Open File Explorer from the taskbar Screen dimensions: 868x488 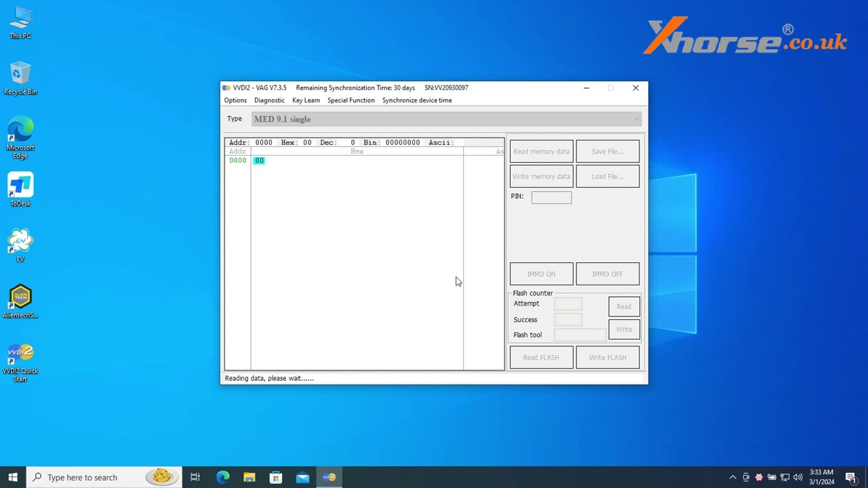click(249, 477)
